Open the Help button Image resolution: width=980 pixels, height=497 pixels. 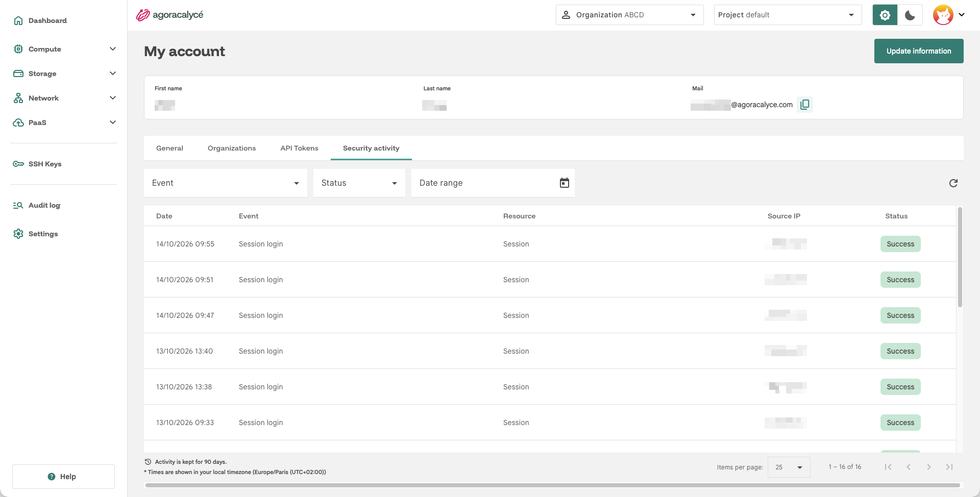[x=63, y=477]
